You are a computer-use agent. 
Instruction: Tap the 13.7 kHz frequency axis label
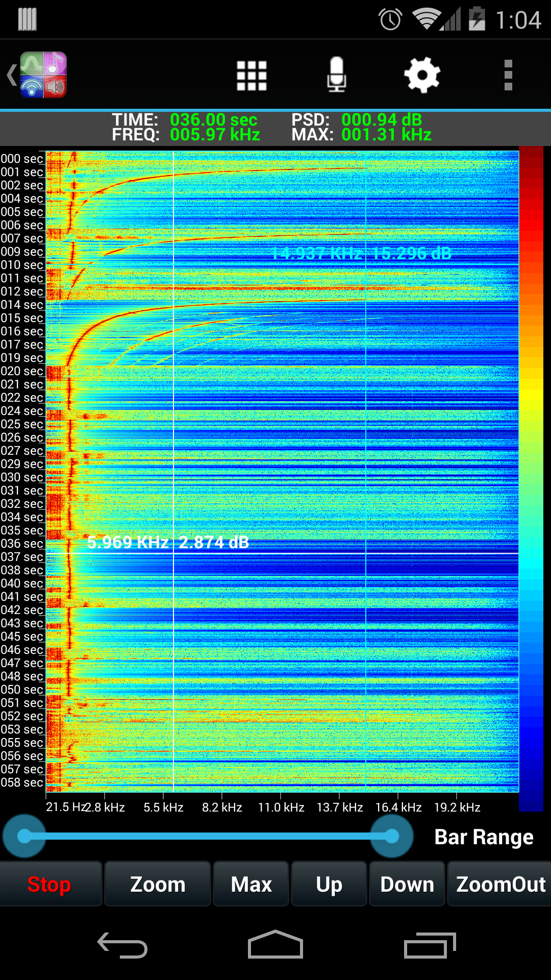pos(340,807)
